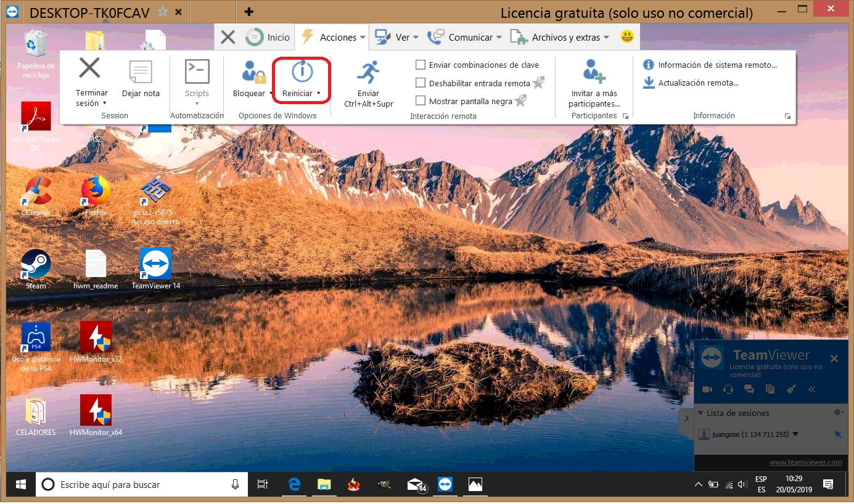The width and height of the screenshot is (854, 504).
Task: Start video in the TeamViewer panel
Action: tap(707, 389)
